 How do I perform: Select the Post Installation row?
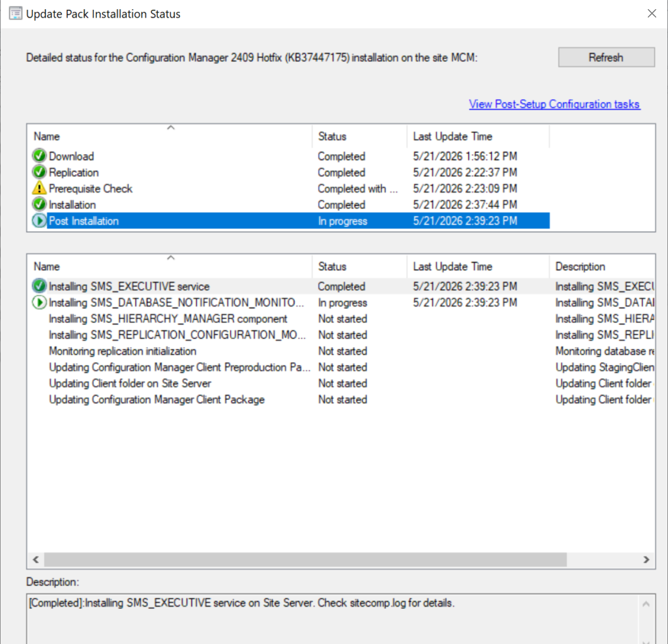click(290, 221)
